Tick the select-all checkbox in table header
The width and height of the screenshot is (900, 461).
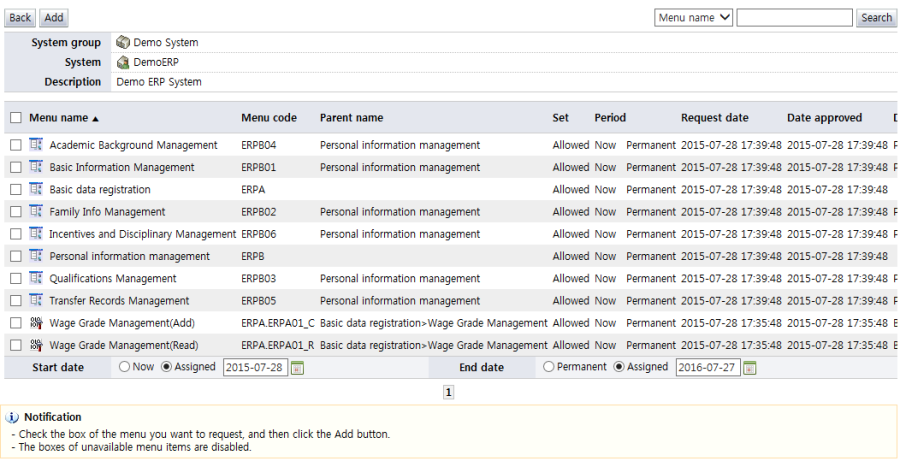click(15, 118)
